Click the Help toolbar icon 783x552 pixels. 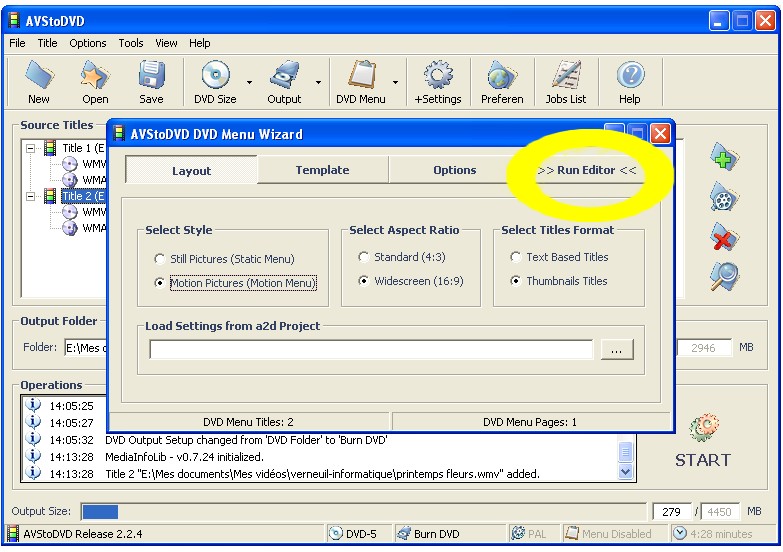click(x=630, y=81)
